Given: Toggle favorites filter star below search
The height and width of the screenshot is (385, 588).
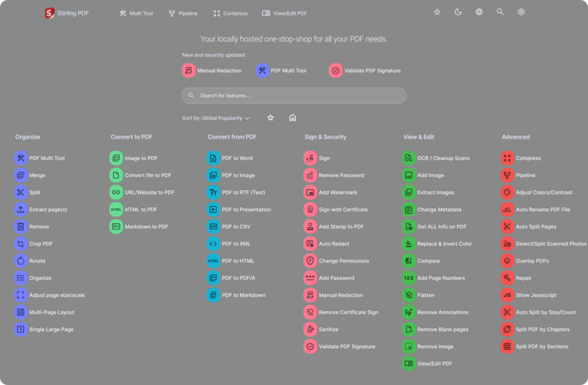Looking at the screenshot, I should pos(270,118).
